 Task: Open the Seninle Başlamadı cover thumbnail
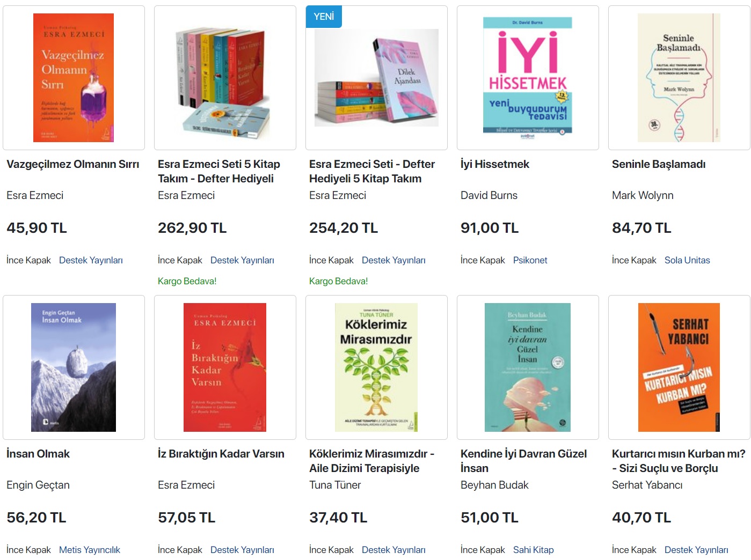pos(679,78)
